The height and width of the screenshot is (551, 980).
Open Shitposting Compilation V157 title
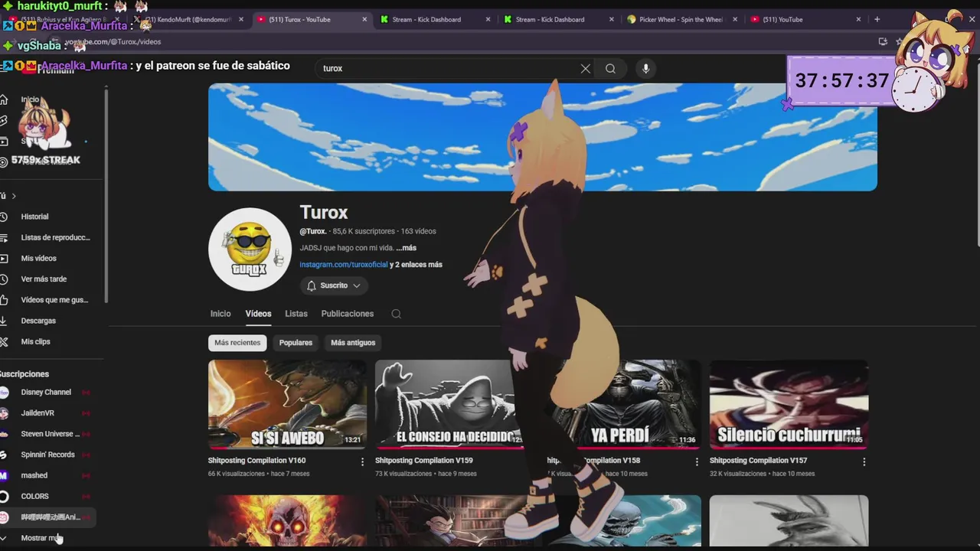click(758, 461)
